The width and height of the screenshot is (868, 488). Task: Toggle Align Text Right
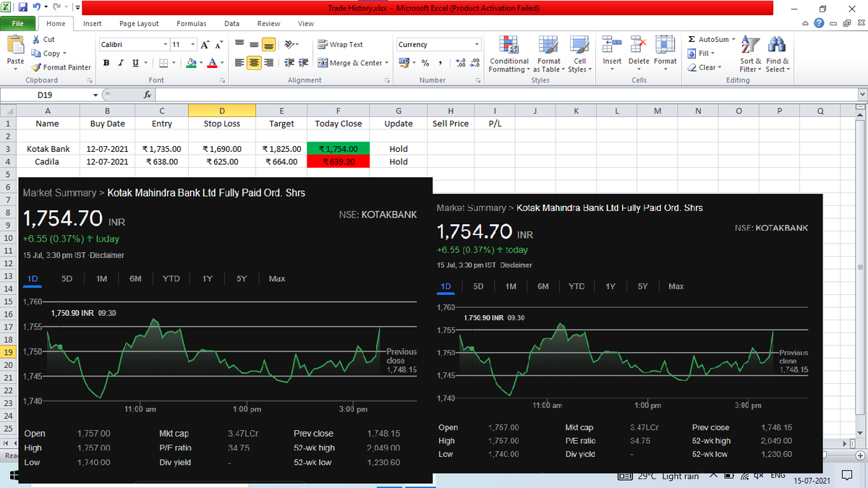click(x=268, y=63)
